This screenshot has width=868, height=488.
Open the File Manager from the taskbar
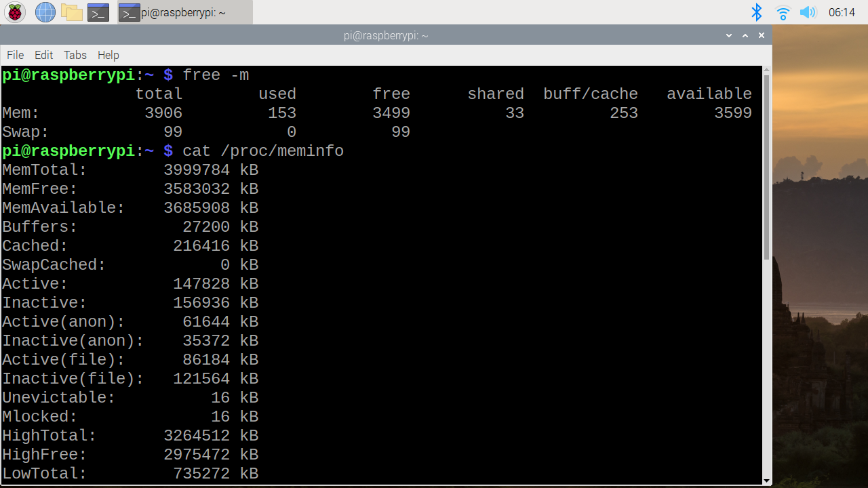(71, 12)
